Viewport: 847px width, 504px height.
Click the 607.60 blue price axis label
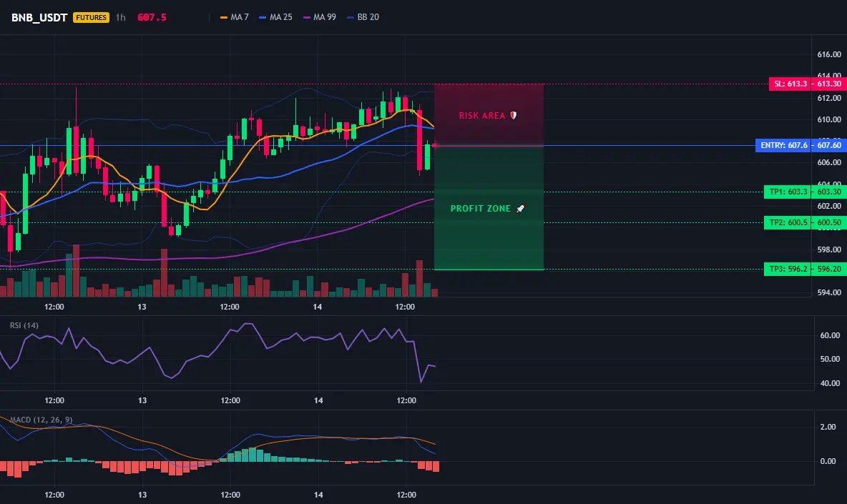click(x=829, y=145)
